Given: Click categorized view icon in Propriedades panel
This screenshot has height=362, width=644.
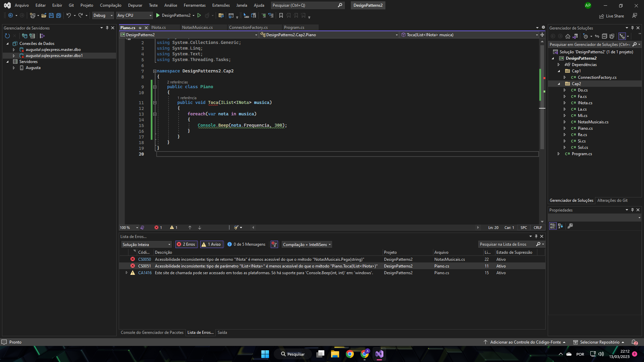Looking at the screenshot, I should coord(553,226).
